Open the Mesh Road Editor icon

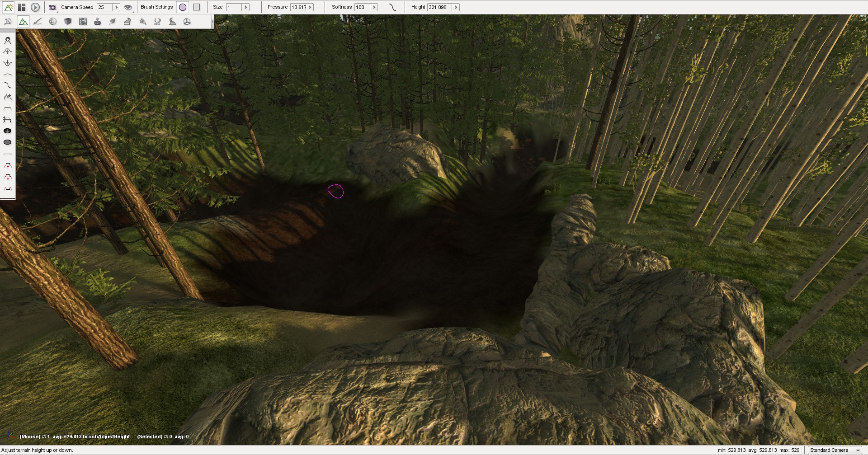(x=127, y=21)
